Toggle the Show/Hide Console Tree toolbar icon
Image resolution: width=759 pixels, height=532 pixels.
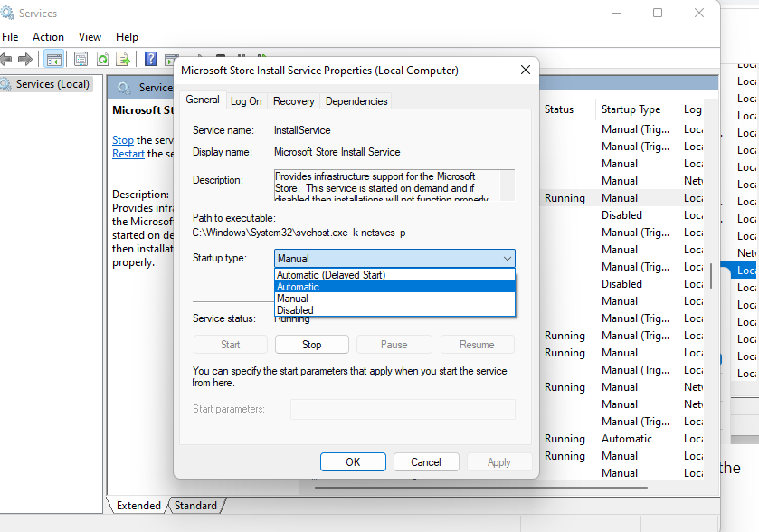pos(53,60)
